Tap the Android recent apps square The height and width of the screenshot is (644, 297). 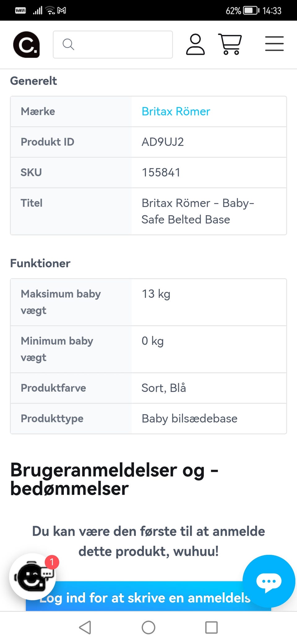click(212, 628)
